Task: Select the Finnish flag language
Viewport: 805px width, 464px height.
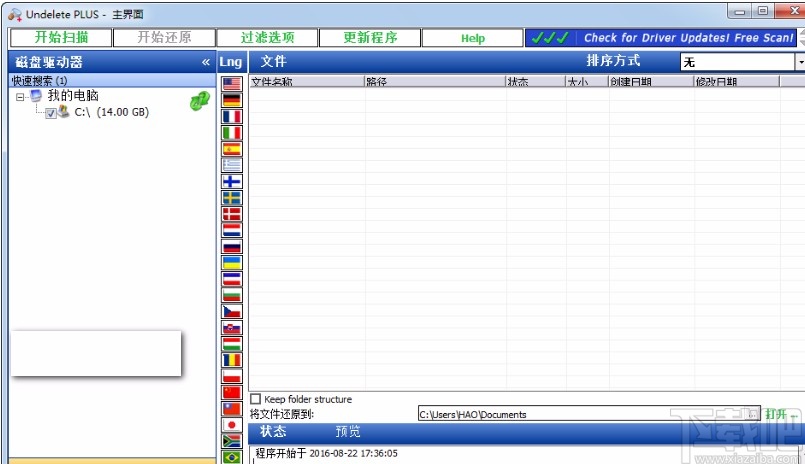Action: point(232,181)
